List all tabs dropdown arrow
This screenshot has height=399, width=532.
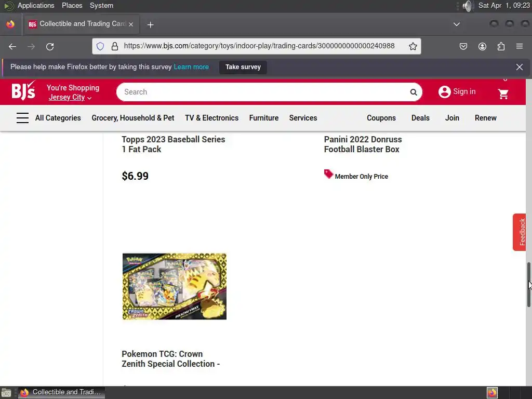tap(457, 24)
